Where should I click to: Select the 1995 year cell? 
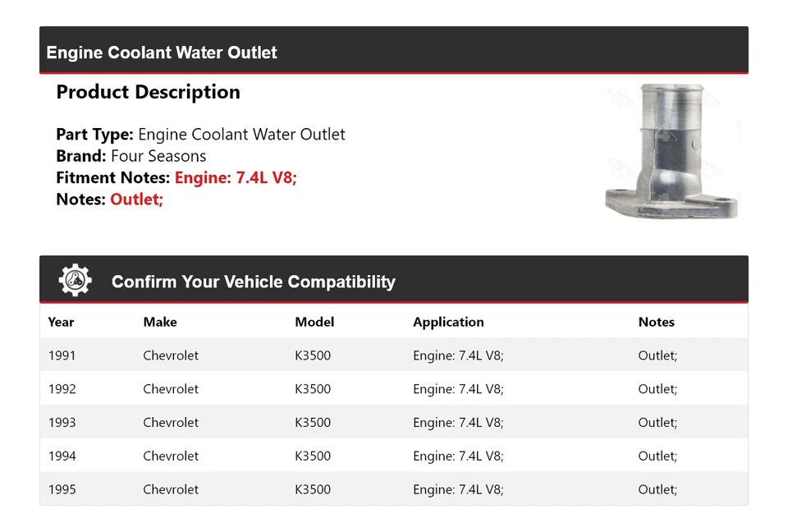pyautogui.click(x=62, y=489)
